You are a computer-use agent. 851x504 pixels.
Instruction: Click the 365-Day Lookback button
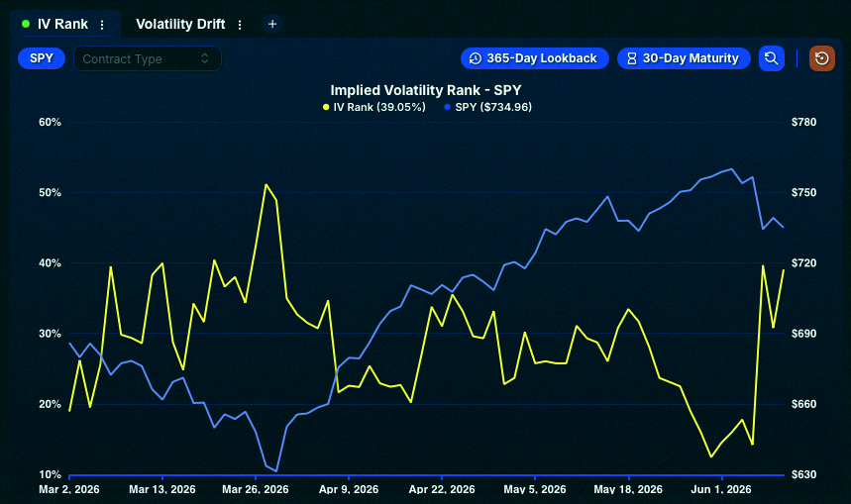[x=535, y=58]
